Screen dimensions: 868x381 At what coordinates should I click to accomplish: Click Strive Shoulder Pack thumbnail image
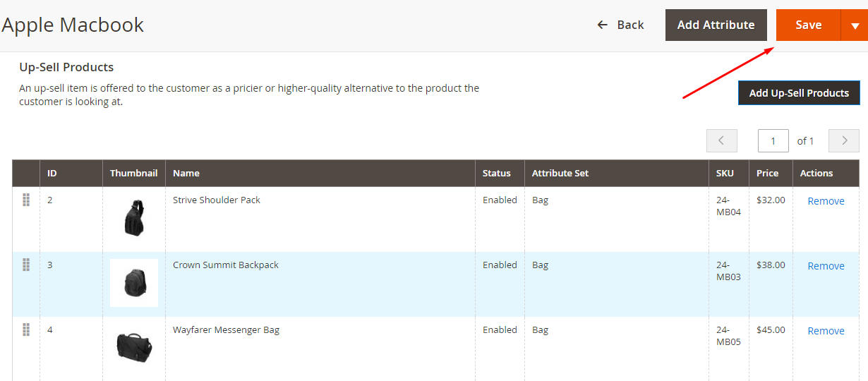[x=133, y=217]
